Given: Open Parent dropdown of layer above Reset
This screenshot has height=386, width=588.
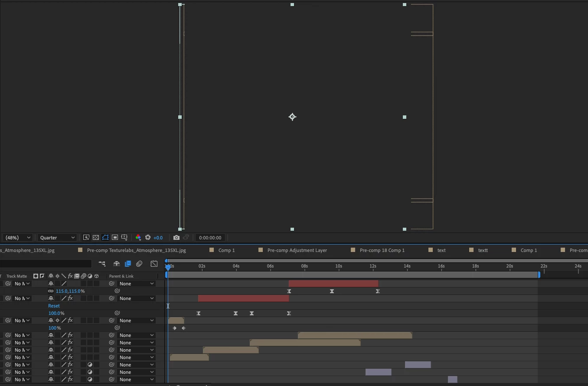Looking at the screenshot, I should [x=137, y=298].
